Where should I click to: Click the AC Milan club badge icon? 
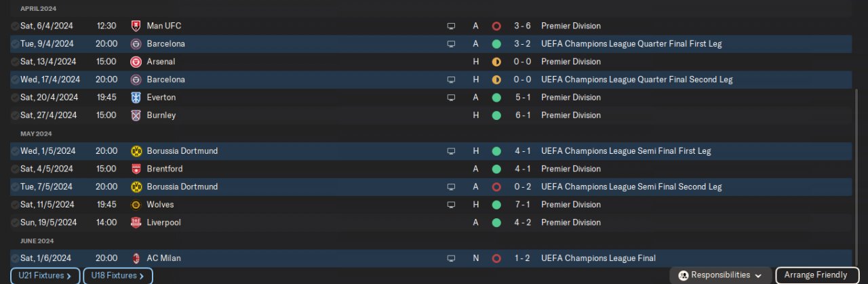[136, 258]
